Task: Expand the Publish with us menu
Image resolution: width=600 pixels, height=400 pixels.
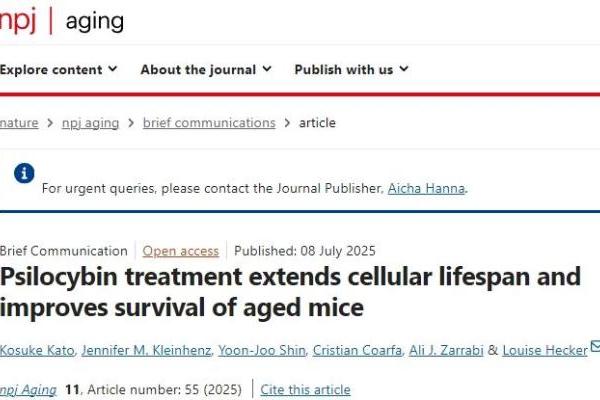Action: [350, 70]
